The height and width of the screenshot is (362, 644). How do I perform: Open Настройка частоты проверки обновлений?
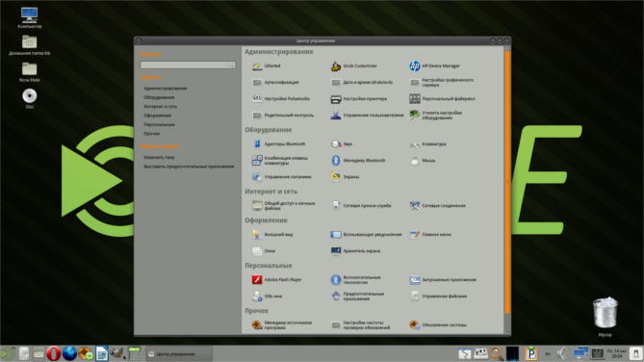pos(360,324)
